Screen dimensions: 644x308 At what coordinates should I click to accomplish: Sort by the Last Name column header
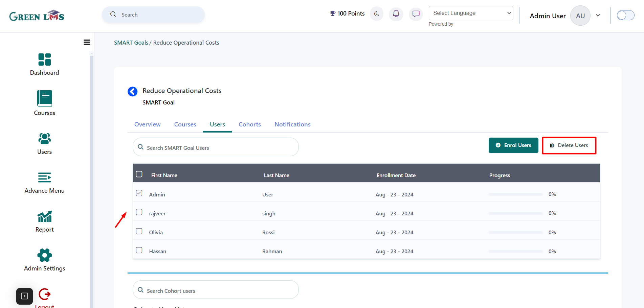tap(276, 175)
